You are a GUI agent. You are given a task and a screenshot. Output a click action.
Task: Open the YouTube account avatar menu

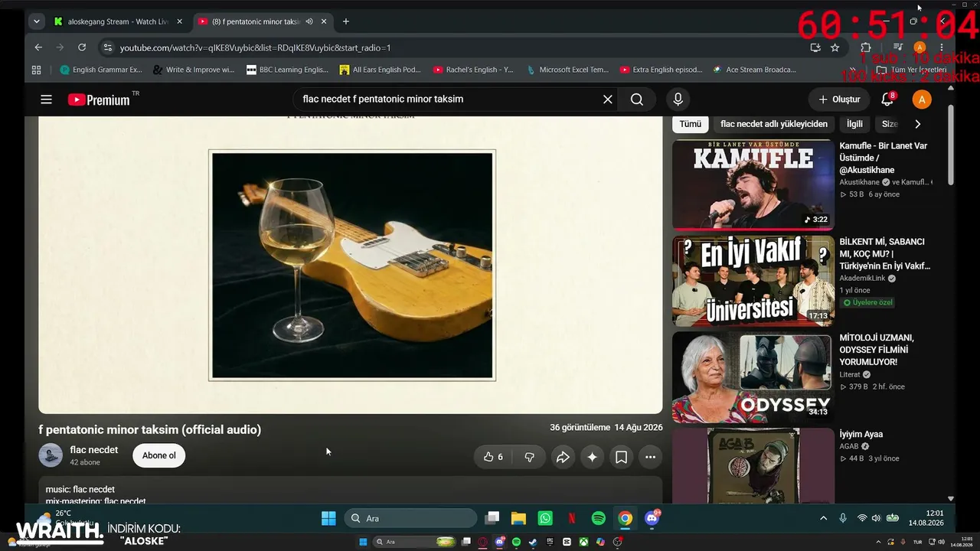coord(922,99)
